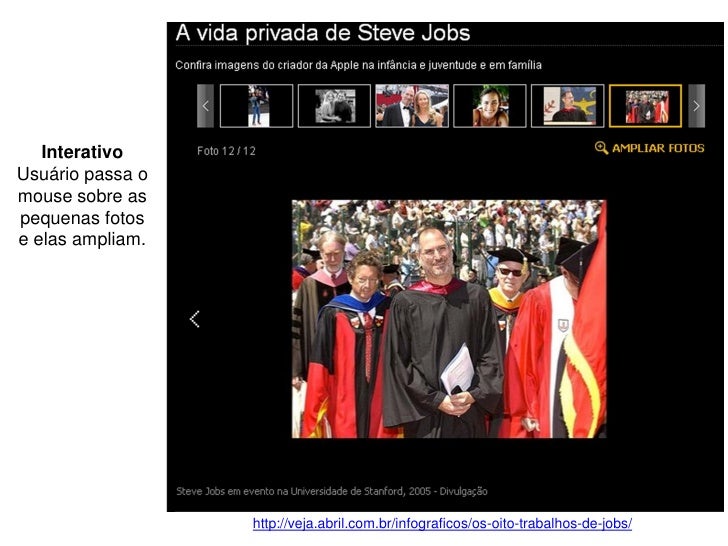Click the Universidade de Stanford, 2005 photo caption

[332, 491]
